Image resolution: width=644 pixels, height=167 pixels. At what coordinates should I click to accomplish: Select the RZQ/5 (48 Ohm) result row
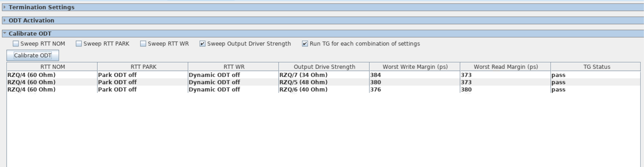pos(303,82)
